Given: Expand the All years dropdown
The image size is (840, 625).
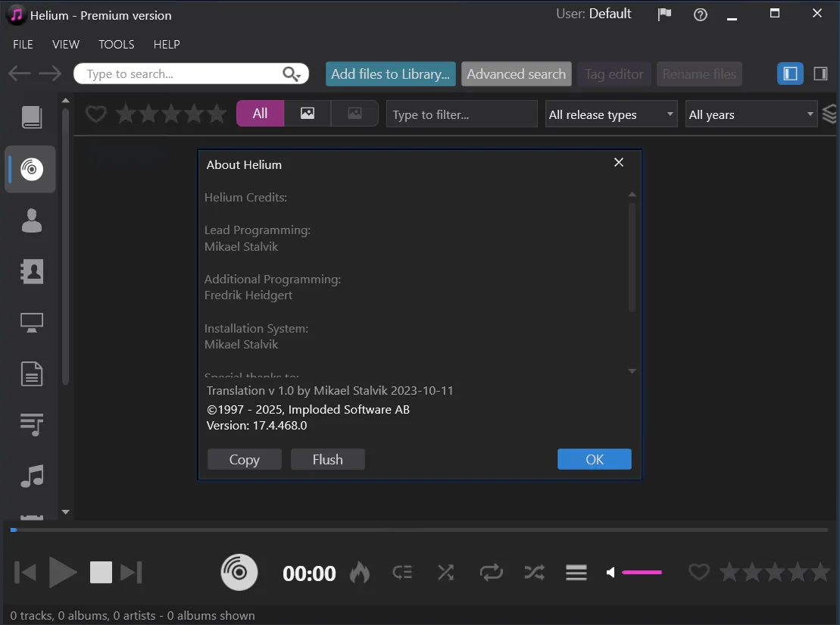Looking at the screenshot, I should (x=751, y=114).
